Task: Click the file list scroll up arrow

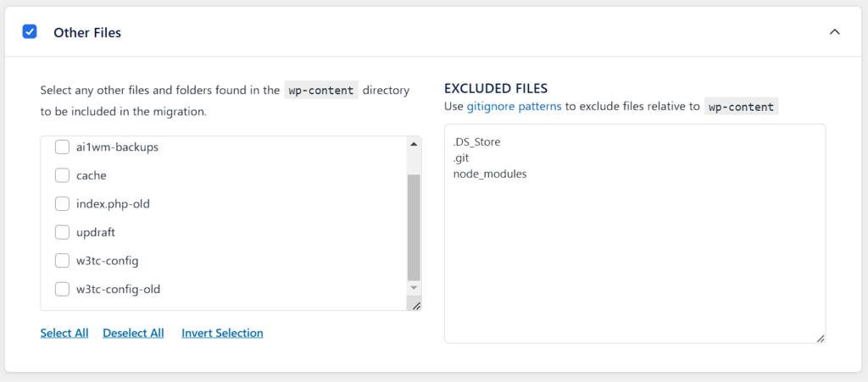Action: [414, 144]
